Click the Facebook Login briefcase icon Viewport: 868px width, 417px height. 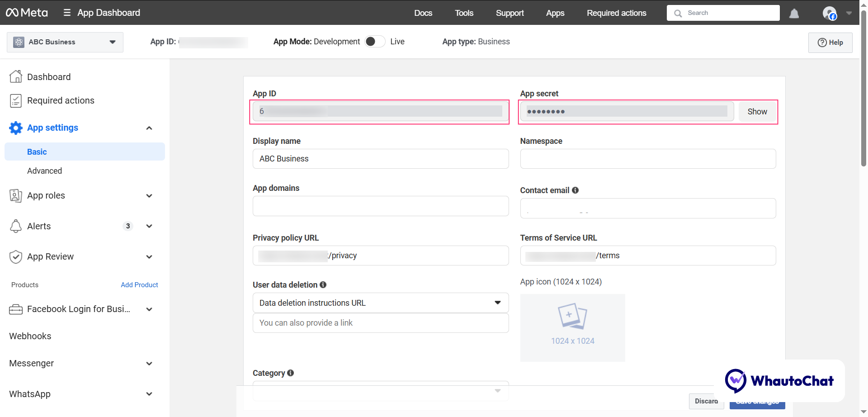16,309
